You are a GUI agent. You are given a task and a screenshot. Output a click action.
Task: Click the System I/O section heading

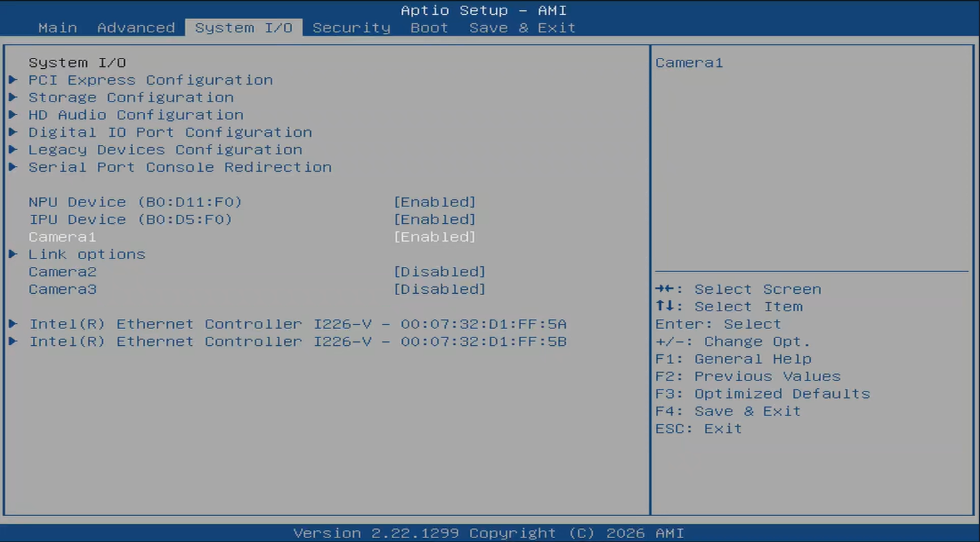[x=77, y=62]
